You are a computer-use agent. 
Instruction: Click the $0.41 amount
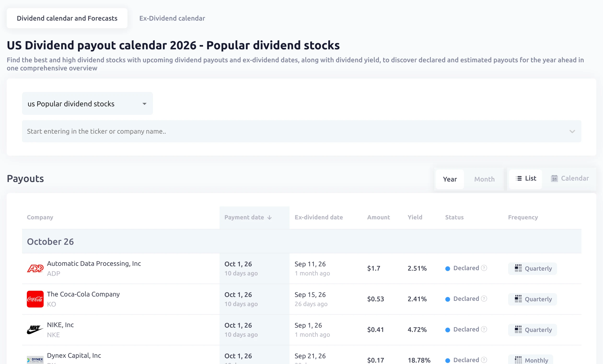[x=376, y=330]
